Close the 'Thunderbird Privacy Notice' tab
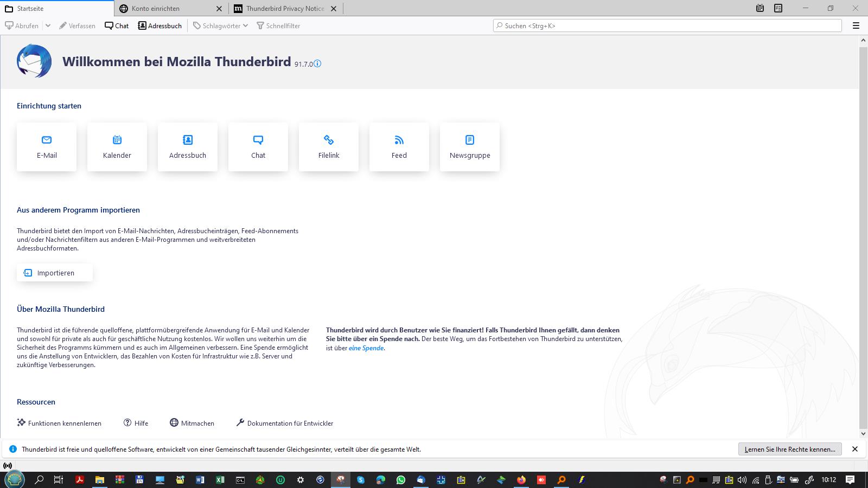Screen dimensions: 868x488 click(334, 9)
